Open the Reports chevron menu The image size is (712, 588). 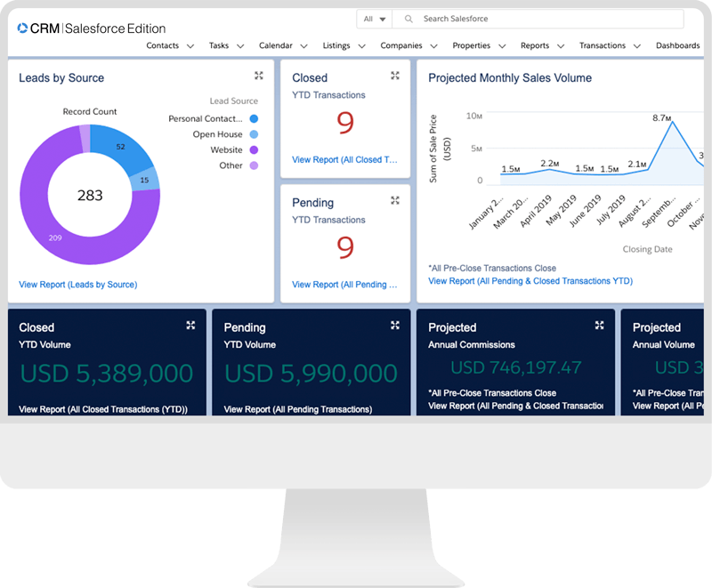tap(561, 46)
